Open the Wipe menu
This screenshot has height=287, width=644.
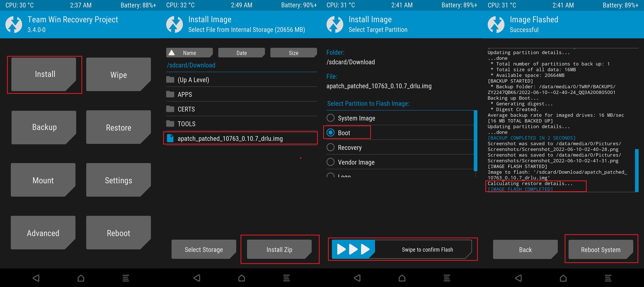point(119,74)
